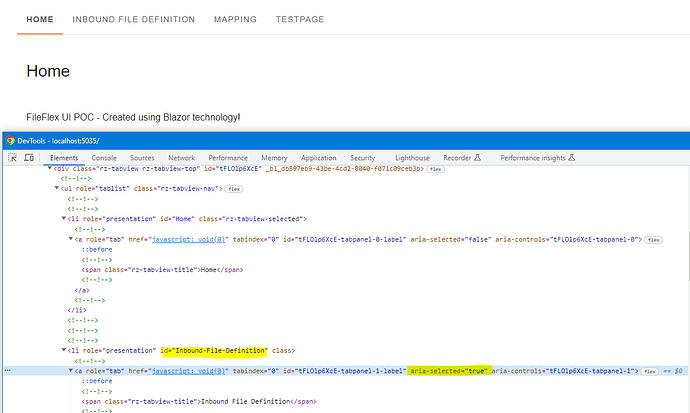690x413 pixels.
Task: Click the aria-selected="true" attribute
Action: (449, 371)
